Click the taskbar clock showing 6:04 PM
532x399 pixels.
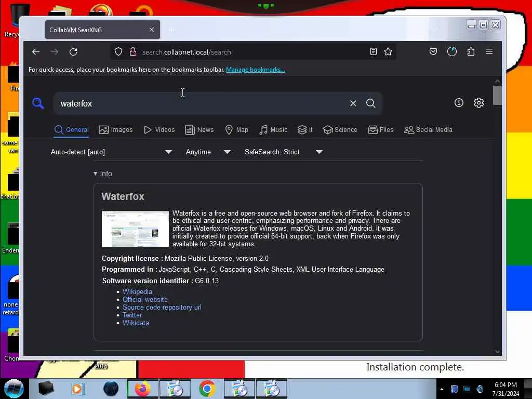tap(506, 389)
